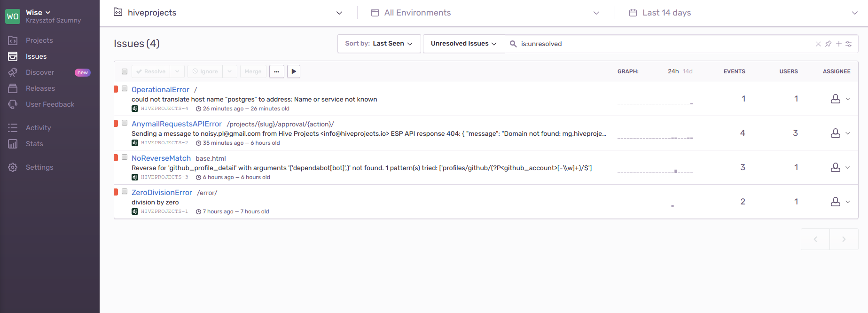Click the Stats chart icon
This screenshot has height=313, width=868.
(13, 144)
